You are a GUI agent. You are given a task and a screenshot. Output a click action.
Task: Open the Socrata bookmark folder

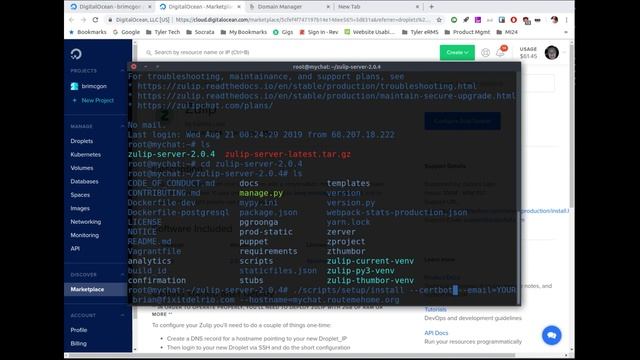tap(200, 32)
